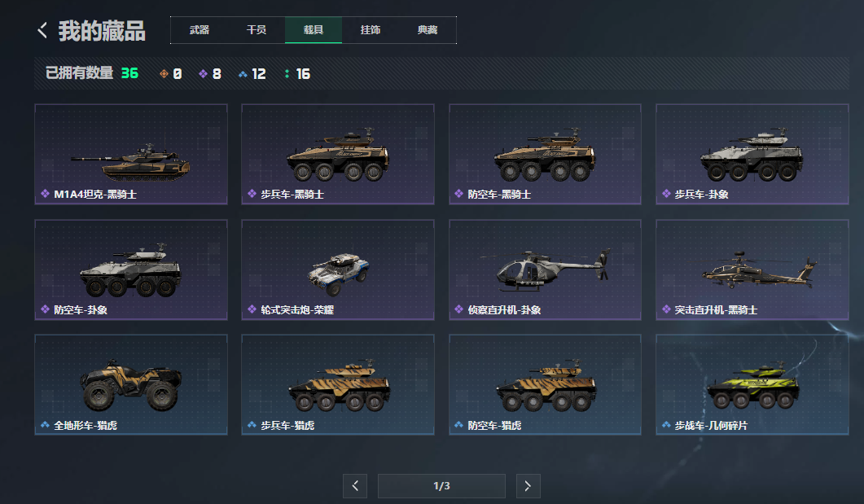Open the 挂饰 tab
The width and height of the screenshot is (864, 504).
tap(371, 30)
